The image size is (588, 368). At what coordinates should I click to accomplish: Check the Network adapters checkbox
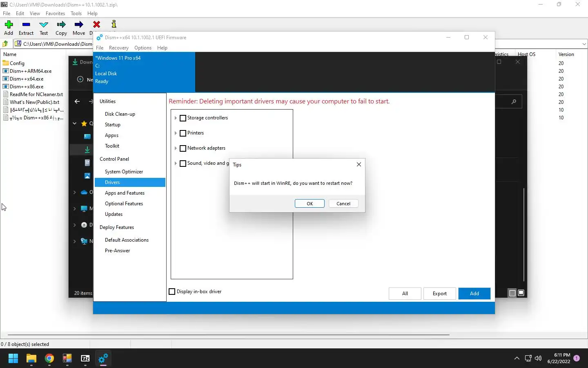click(x=183, y=148)
